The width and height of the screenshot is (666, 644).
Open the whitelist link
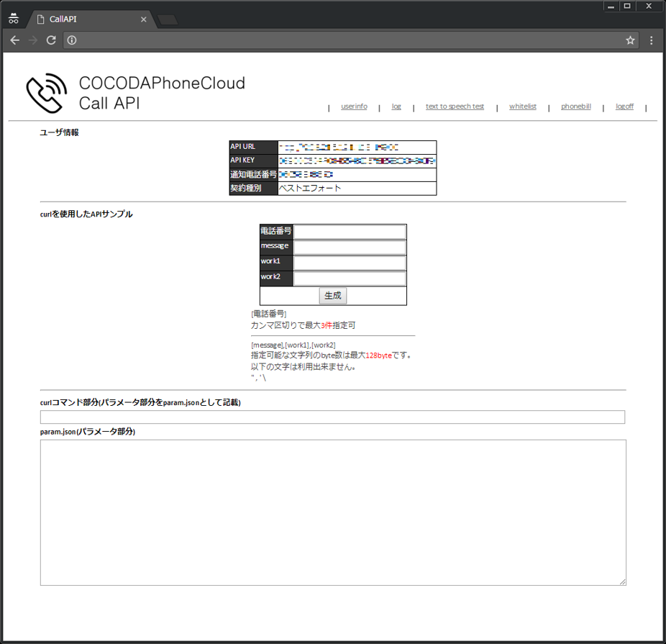pyautogui.click(x=522, y=106)
